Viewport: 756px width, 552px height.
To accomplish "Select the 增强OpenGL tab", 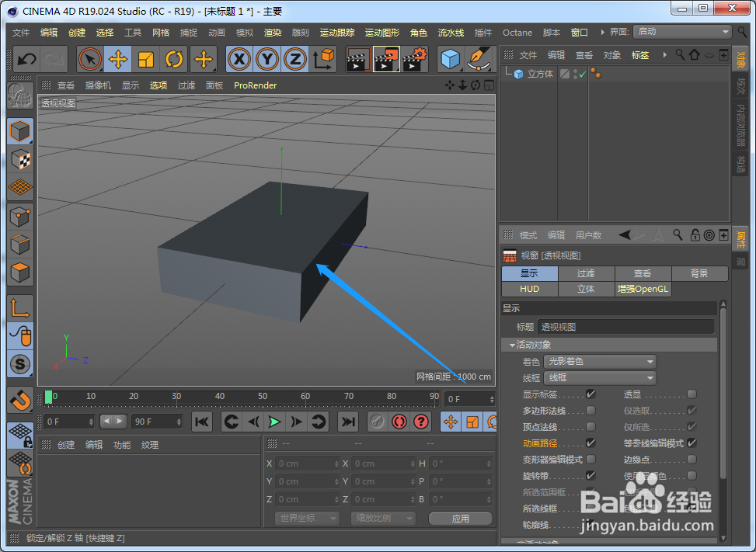I will click(643, 289).
